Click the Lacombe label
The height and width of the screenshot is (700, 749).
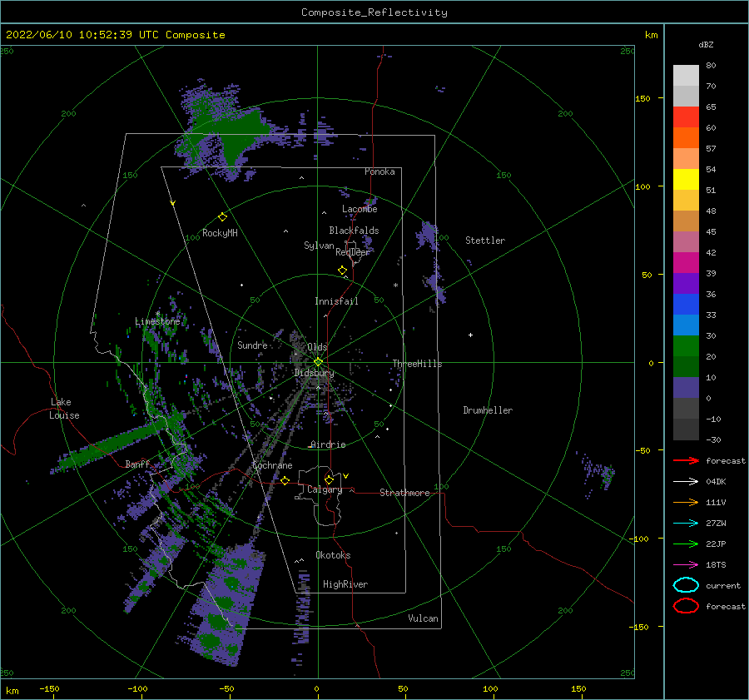[x=360, y=209]
